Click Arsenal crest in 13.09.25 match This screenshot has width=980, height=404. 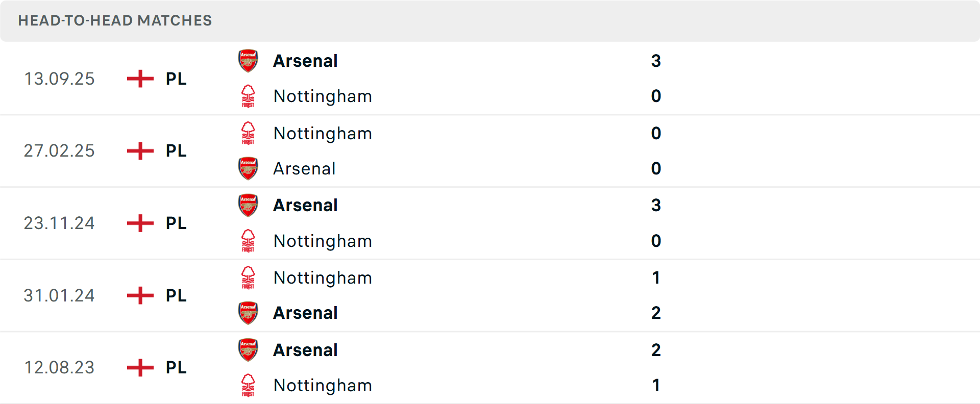(248, 61)
